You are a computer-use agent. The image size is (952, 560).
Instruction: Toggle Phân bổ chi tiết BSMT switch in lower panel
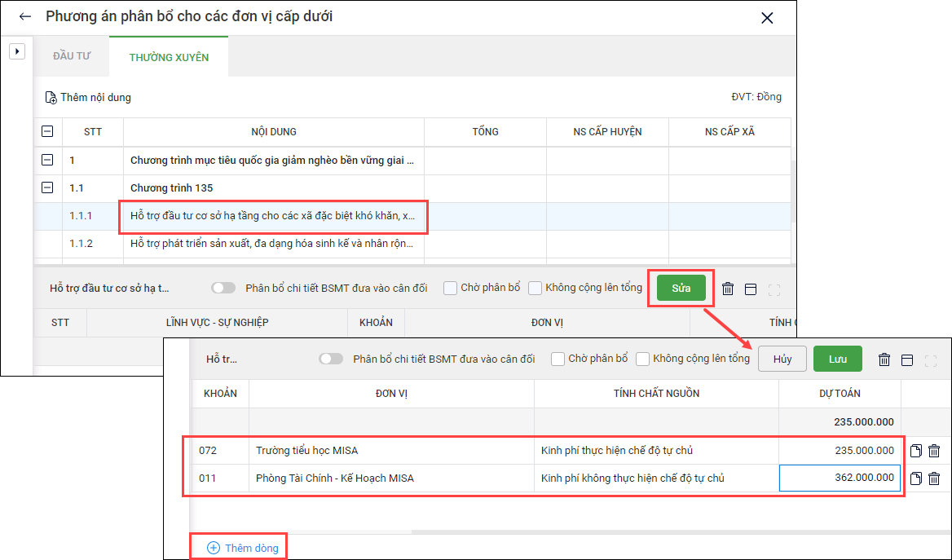[331, 359]
